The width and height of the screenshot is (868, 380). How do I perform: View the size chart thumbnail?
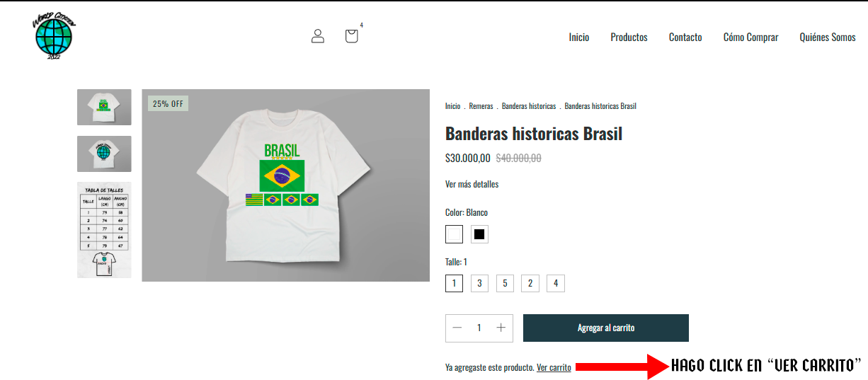pyautogui.click(x=104, y=230)
